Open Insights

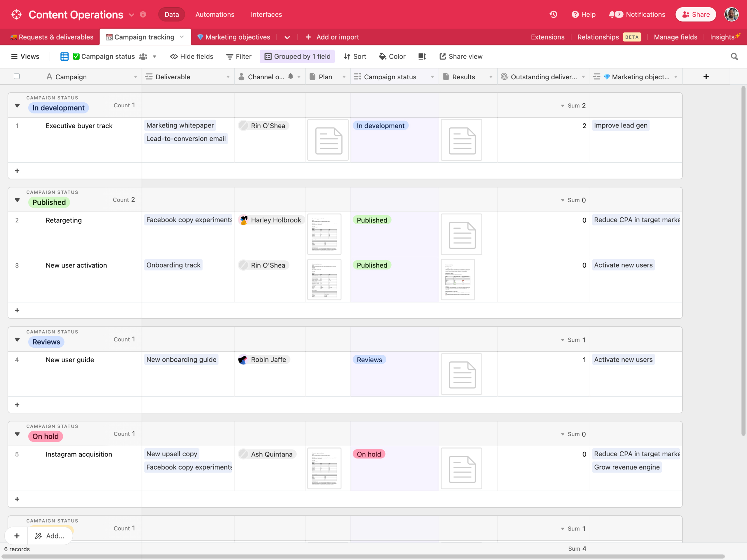click(x=725, y=37)
